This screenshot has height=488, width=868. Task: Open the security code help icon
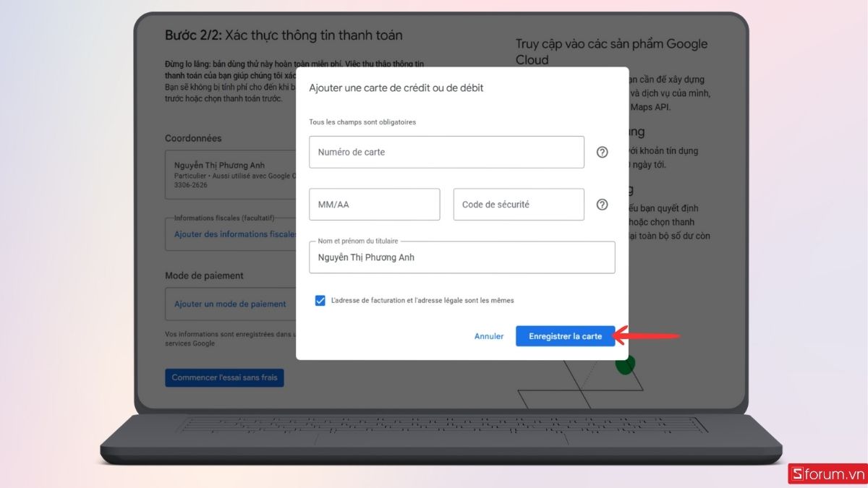602,205
